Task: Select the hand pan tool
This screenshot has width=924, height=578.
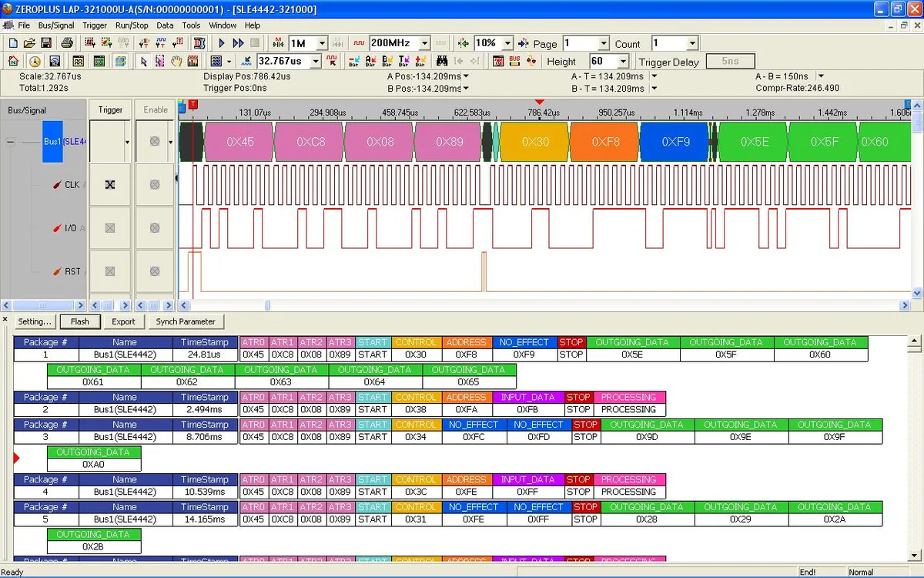Action: pyautogui.click(x=176, y=62)
